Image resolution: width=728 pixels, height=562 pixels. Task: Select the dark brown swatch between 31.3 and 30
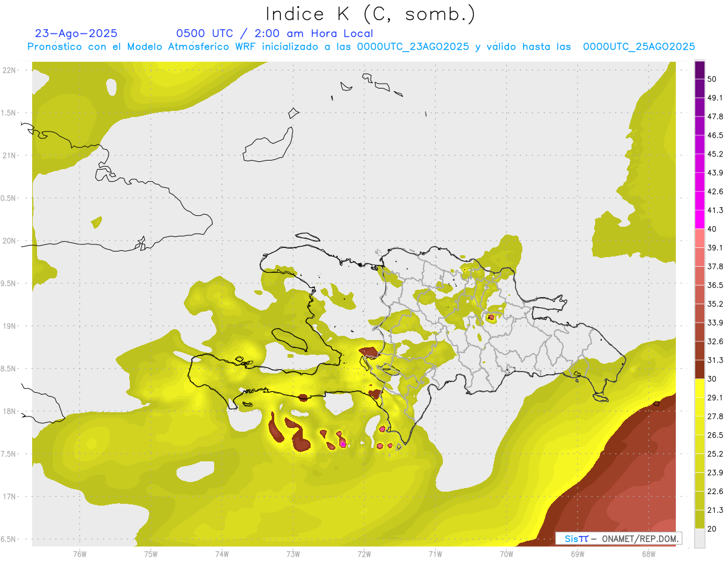point(699,369)
